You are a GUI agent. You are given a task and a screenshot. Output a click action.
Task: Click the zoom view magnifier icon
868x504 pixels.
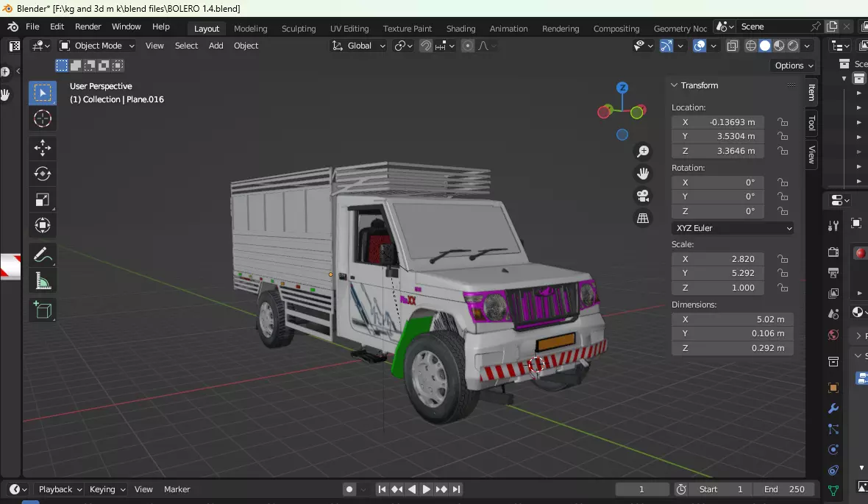point(643,152)
